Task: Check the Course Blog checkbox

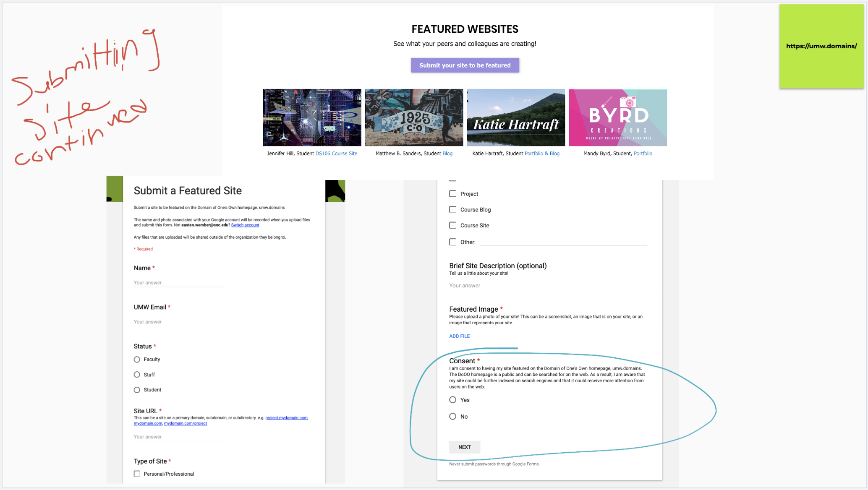Action: pyautogui.click(x=452, y=210)
